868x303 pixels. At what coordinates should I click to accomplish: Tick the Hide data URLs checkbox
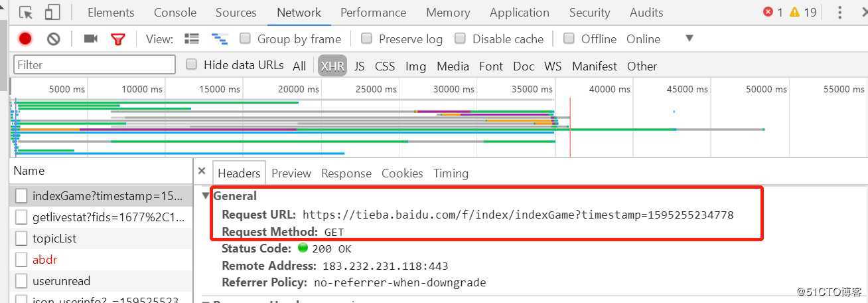(x=191, y=64)
